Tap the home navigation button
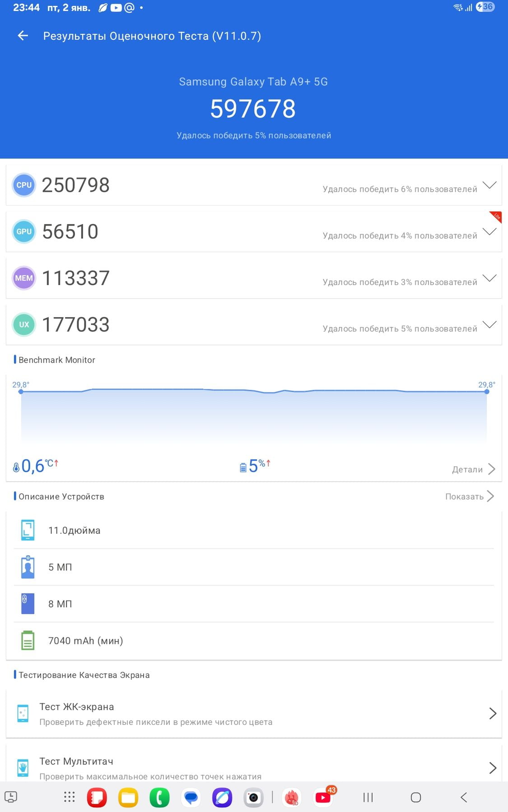508x812 pixels. coord(416,798)
